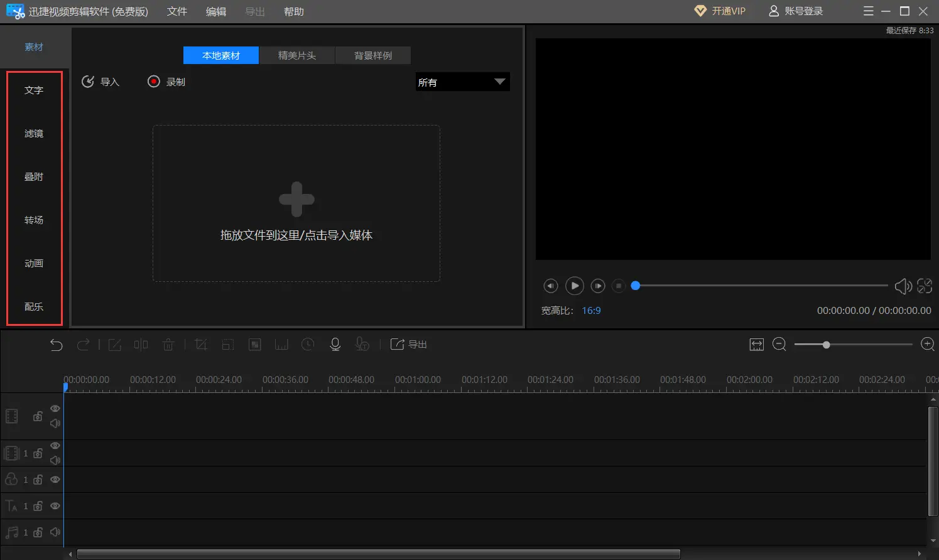The image size is (939, 560).
Task: Open the 叠附 sidebar panel
Action: pos(34,177)
